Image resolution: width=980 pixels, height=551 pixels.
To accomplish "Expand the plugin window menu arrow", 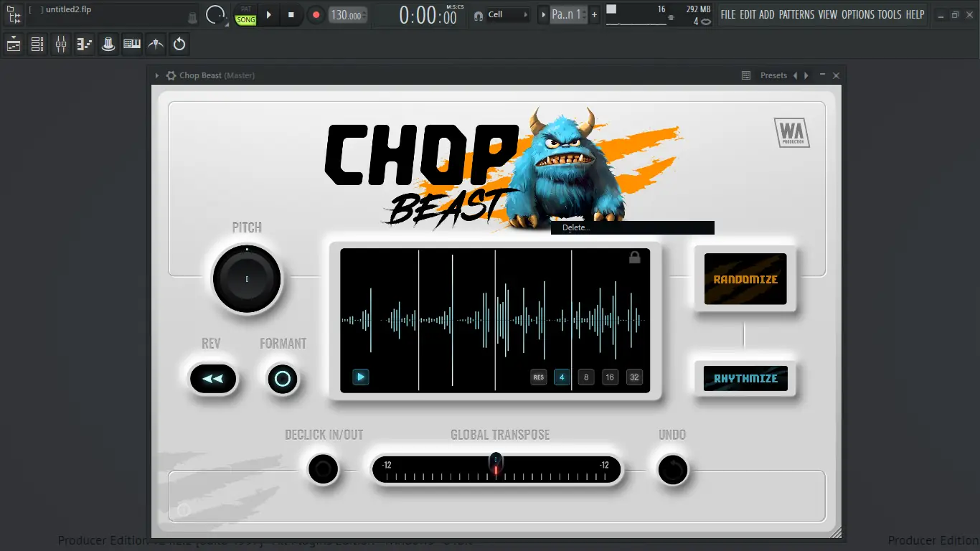I will pyautogui.click(x=157, y=75).
